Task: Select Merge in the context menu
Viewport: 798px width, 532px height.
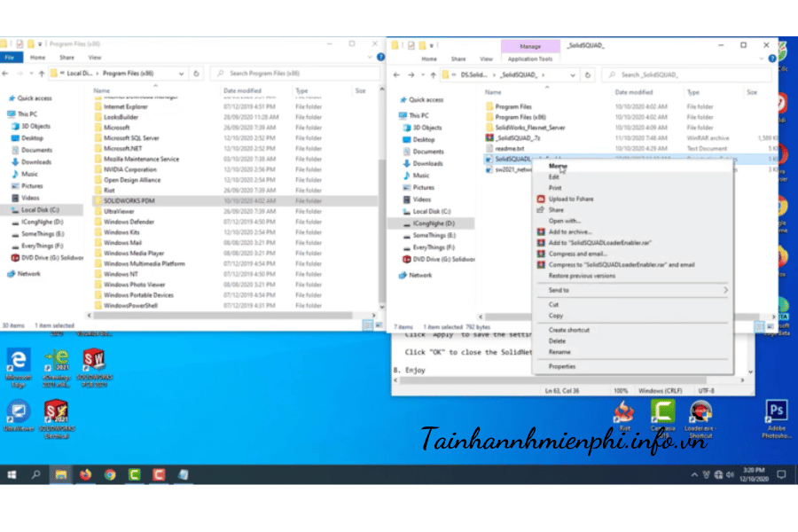Action: pos(558,166)
